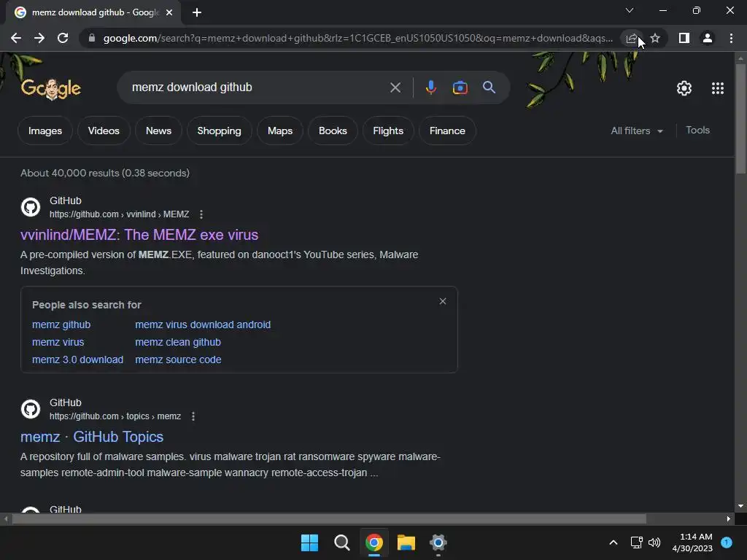Open Chrome's three-dot menu
The image size is (747, 560).
coord(731,38)
